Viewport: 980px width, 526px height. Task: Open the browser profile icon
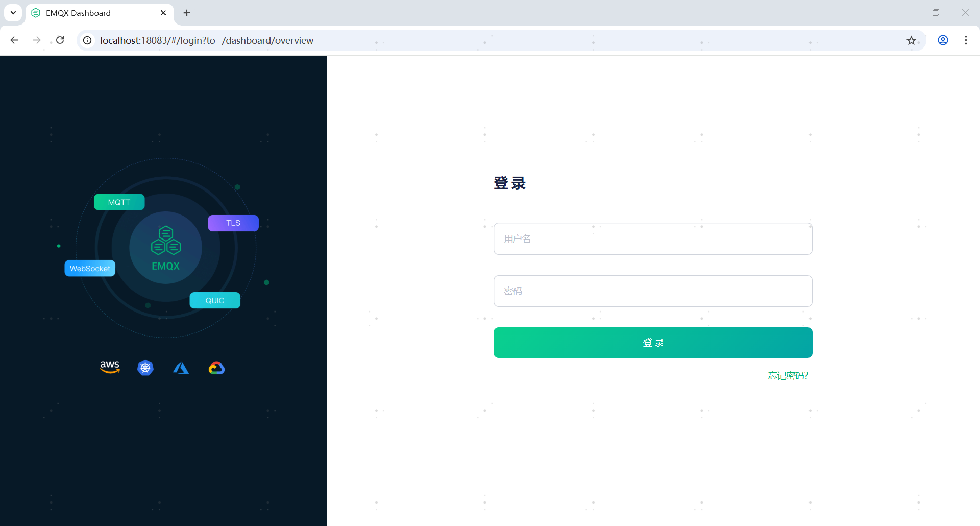(943, 40)
